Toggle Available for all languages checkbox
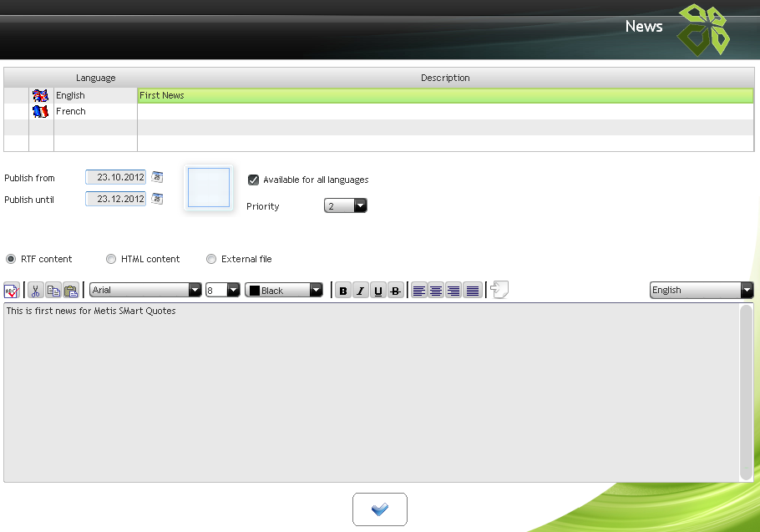The image size is (760, 532). (253, 180)
